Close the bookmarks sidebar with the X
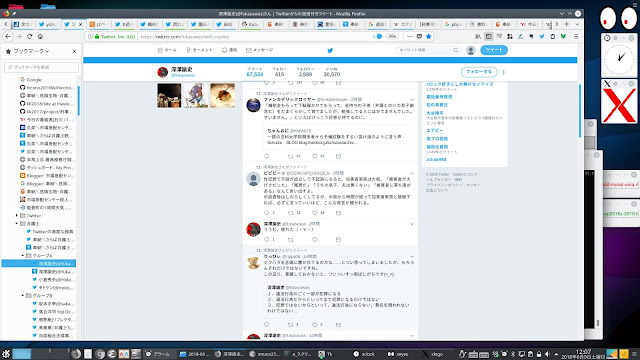 (x=74, y=51)
